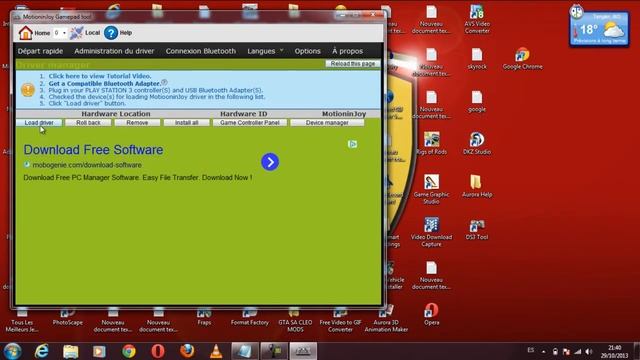
Task: Open Get a Compatible Bluetooth Adapter link
Action: coord(104,83)
